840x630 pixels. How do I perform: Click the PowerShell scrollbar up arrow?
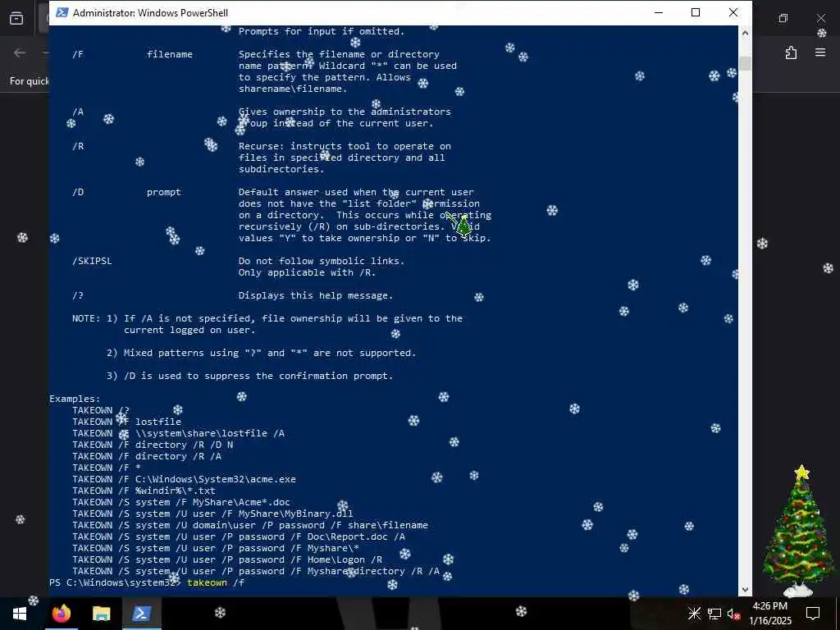(x=745, y=32)
